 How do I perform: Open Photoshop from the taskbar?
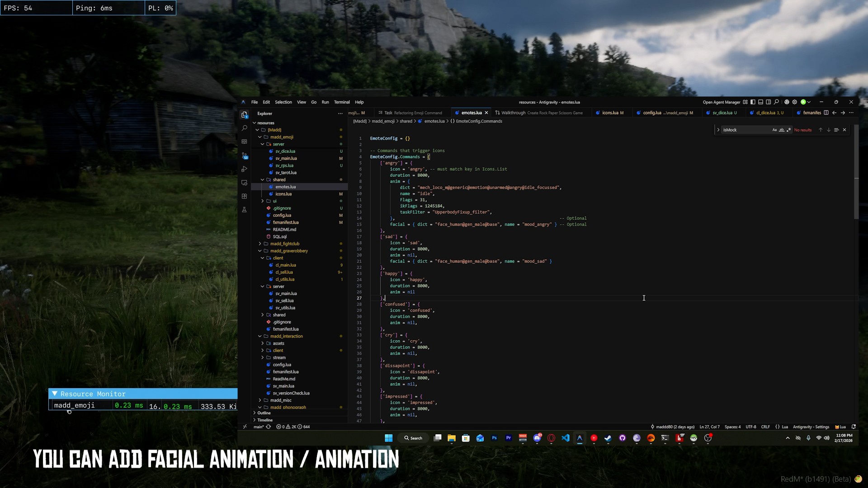[x=494, y=438]
